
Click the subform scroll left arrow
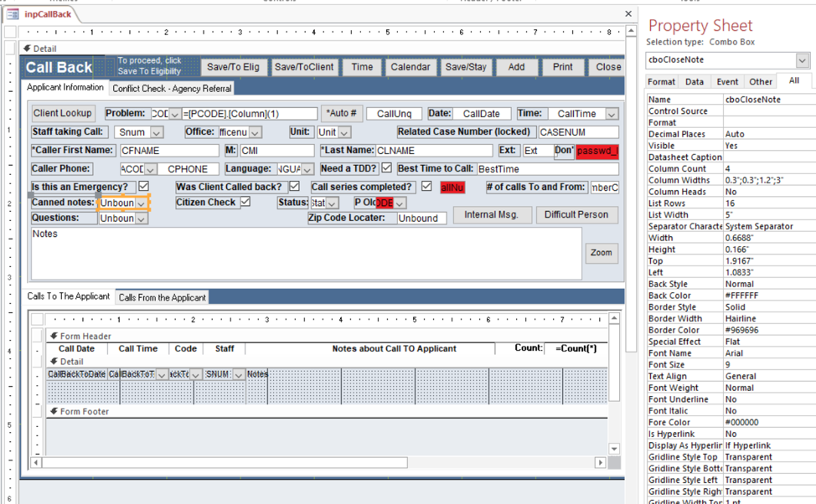point(35,462)
